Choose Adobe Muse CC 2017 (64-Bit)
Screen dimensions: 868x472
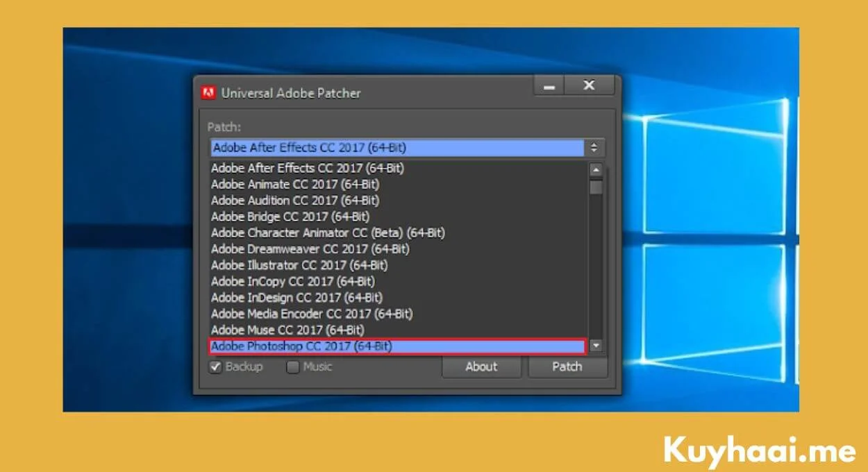coord(399,330)
